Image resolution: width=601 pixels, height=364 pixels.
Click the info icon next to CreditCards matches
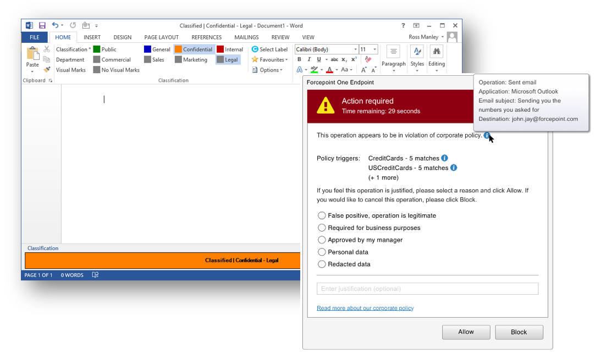(x=444, y=158)
